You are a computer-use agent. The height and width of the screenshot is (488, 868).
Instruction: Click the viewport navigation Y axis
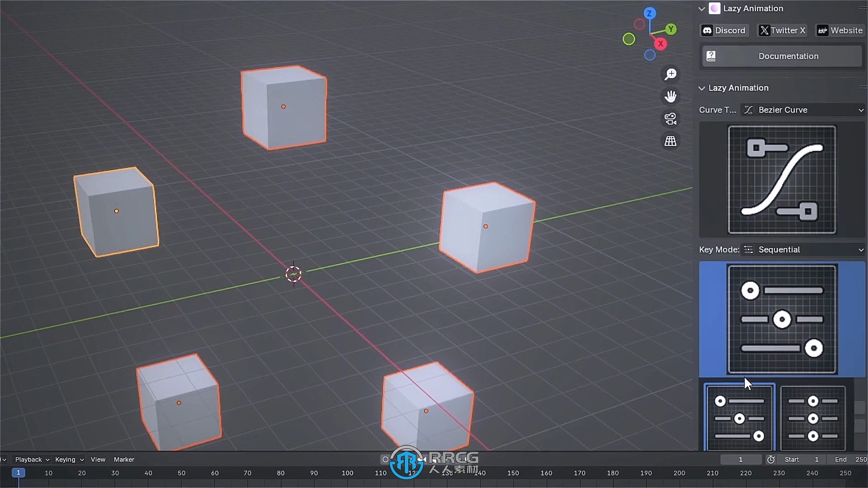[671, 29]
